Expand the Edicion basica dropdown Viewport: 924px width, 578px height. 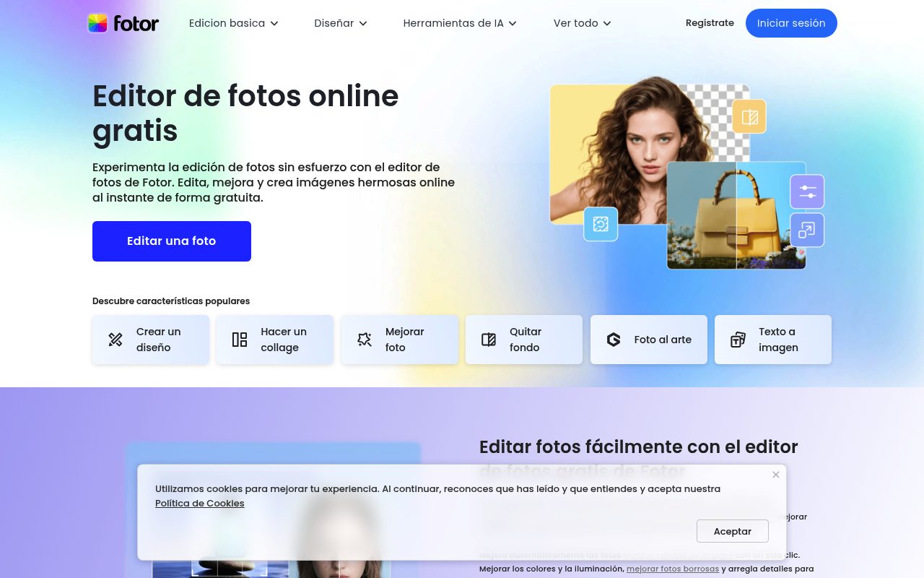[x=233, y=23]
